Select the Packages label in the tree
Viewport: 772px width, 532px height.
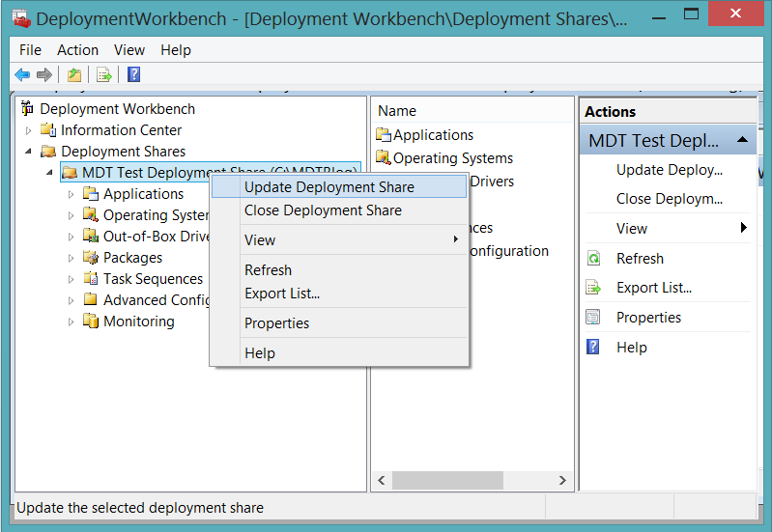pyautogui.click(x=132, y=258)
